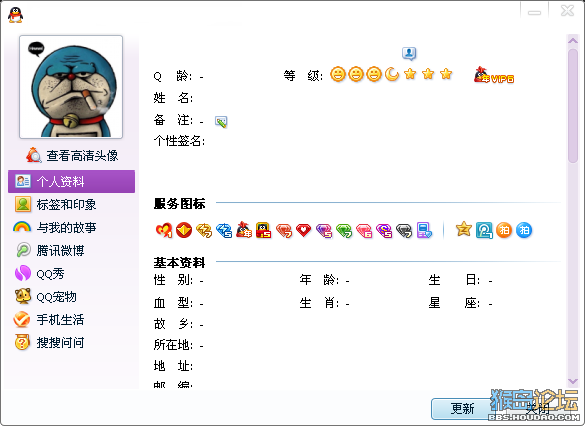Open 搜搜问问 in the sidebar
The height and width of the screenshot is (426, 585).
49,342
